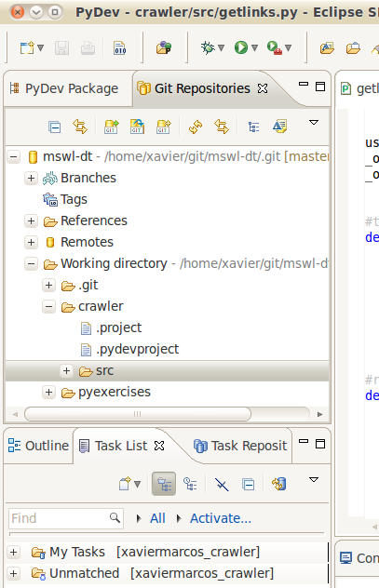The height and width of the screenshot is (588, 379).
Task: Run the program with green play icon
Action: pos(241,47)
